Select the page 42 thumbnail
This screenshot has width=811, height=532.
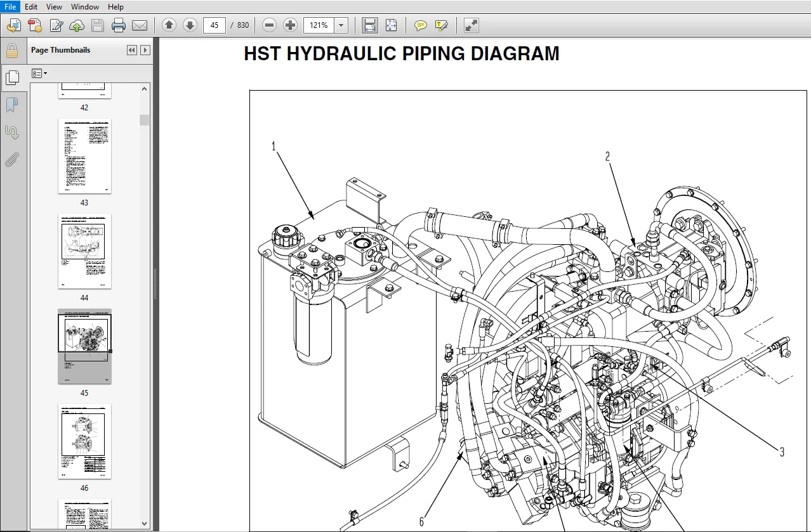[x=84, y=91]
